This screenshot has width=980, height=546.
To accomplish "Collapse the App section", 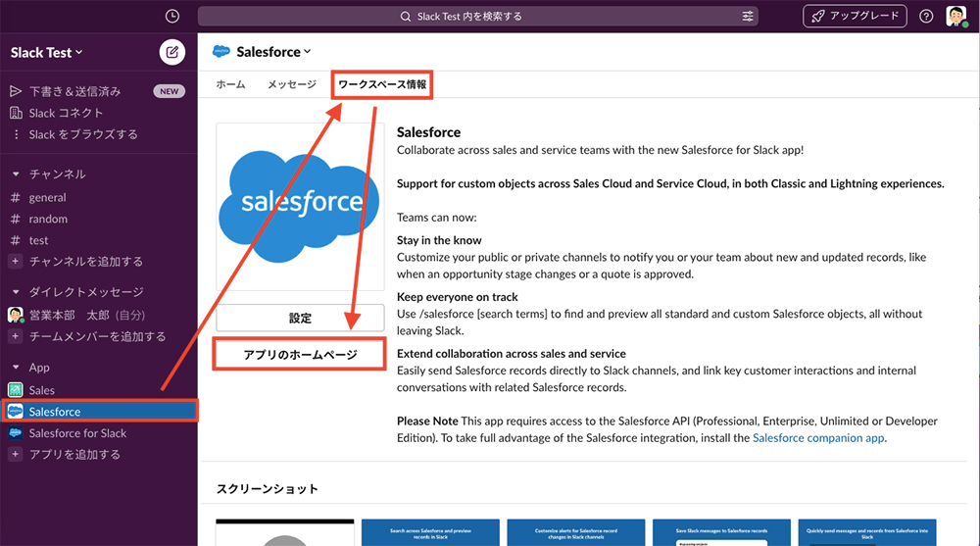I will point(16,368).
